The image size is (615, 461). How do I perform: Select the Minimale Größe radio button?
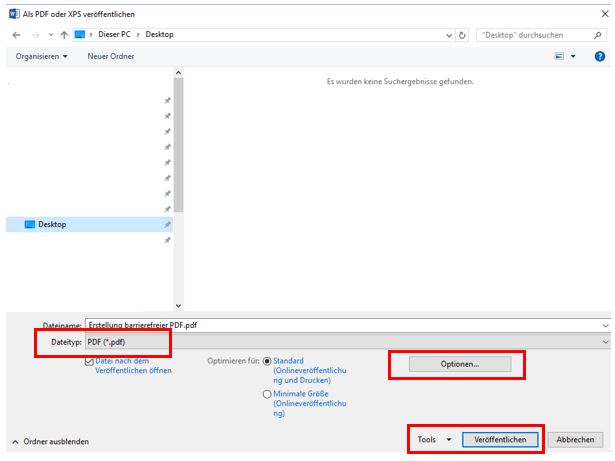(267, 394)
